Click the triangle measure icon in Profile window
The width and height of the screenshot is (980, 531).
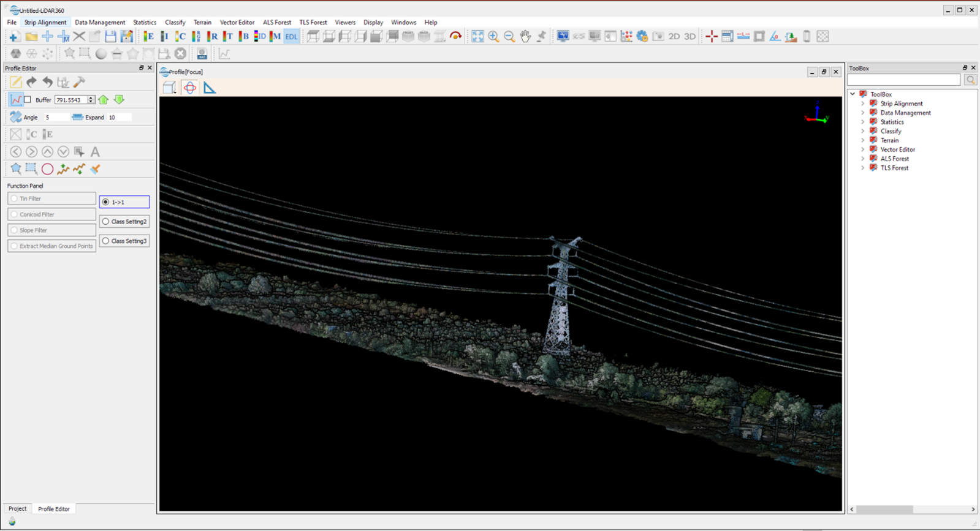tap(210, 88)
